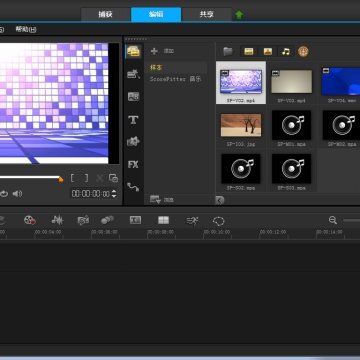360x360 pixels.
Task: Open the 帮助(H) help menu
Action: tap(26, 29)
